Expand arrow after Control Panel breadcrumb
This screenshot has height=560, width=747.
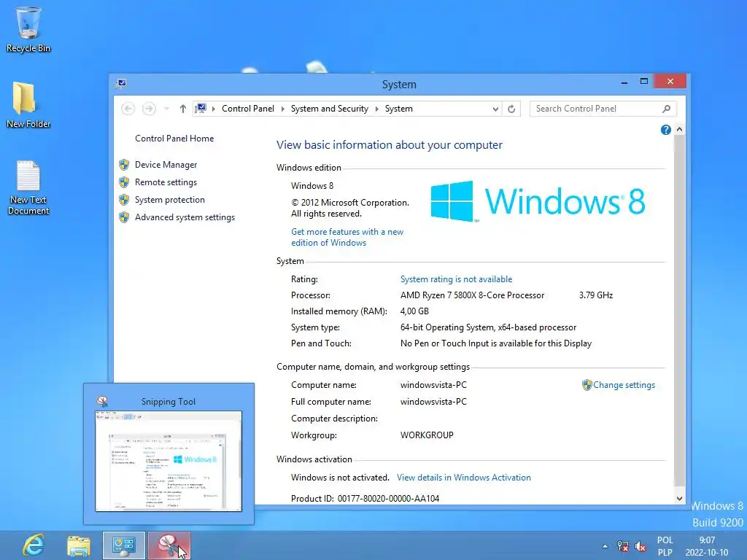coord(282,109)
